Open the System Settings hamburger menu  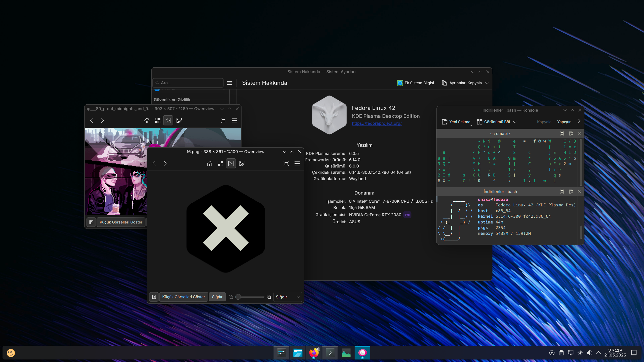coord(229,83)
